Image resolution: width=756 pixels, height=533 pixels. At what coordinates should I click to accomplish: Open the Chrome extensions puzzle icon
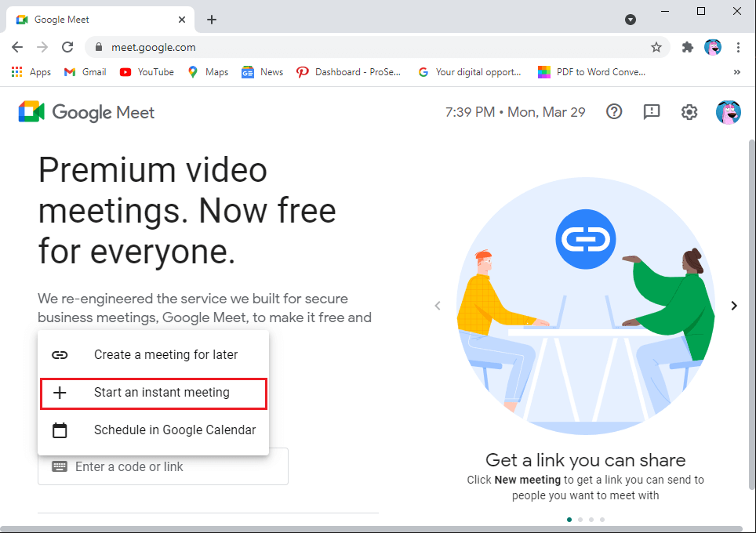tap(688, 47)
